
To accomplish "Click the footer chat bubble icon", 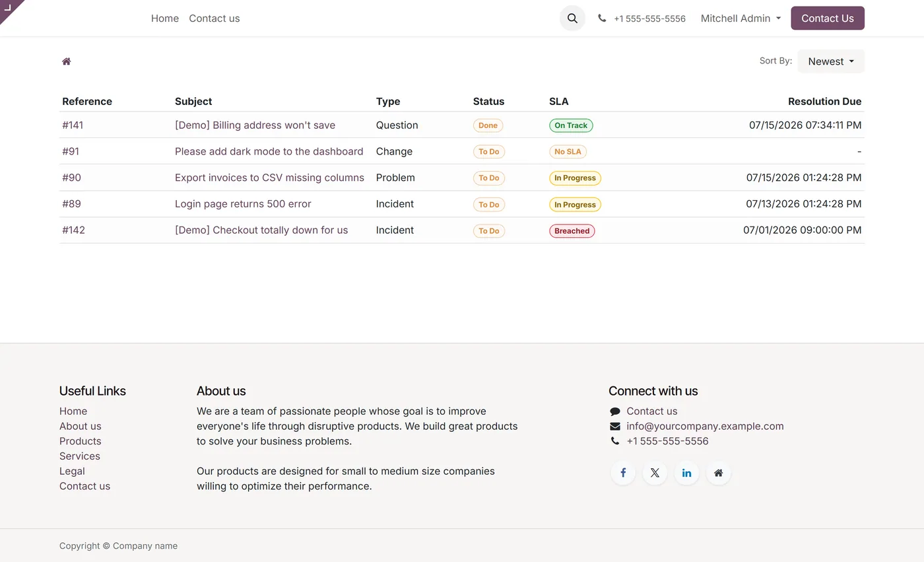I will [615, 411].
